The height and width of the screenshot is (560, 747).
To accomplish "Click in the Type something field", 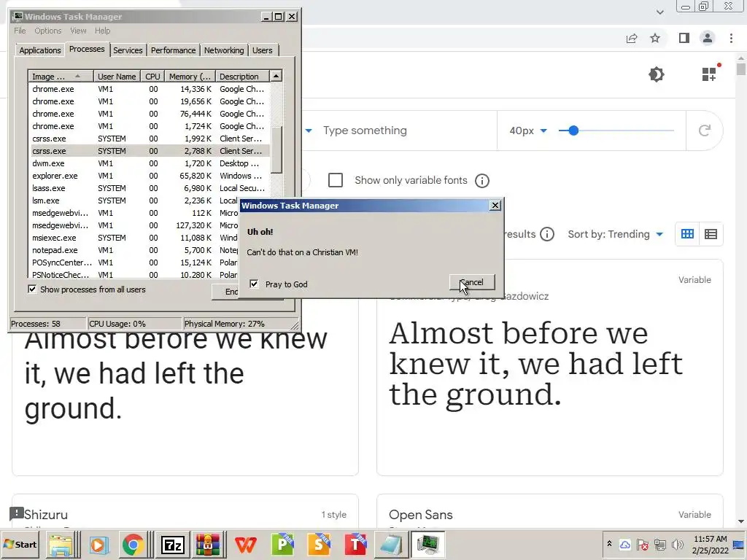I will point(405,131).
